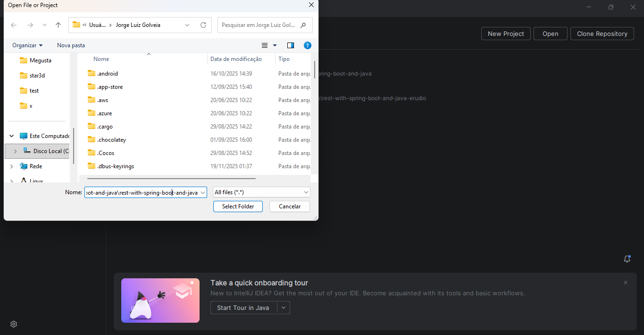Viewport: 644px width, 335px height.
Task: Click Nova pasta in the toolbar
Action: point(71,45)
